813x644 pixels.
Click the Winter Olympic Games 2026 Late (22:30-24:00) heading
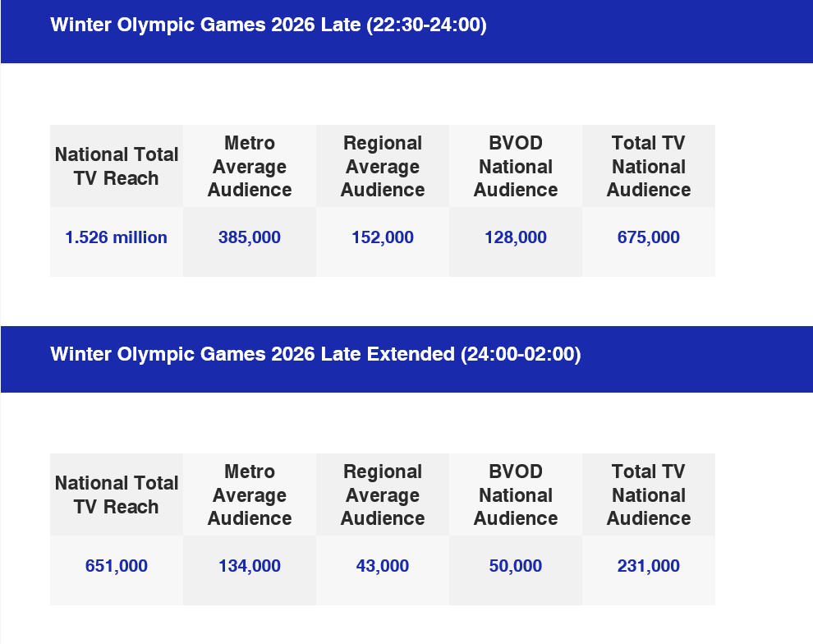tap(269, 25)
